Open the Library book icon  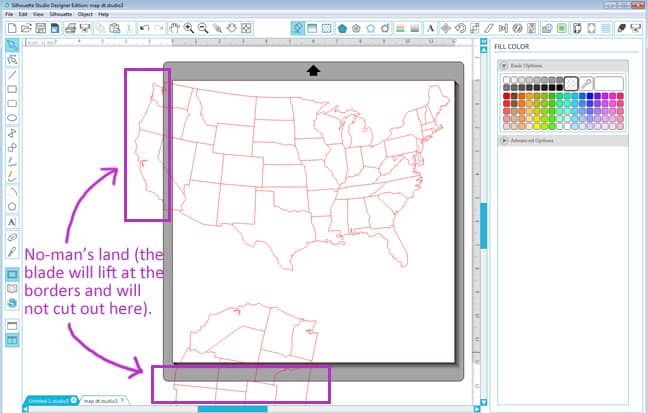tap(12, 289)
